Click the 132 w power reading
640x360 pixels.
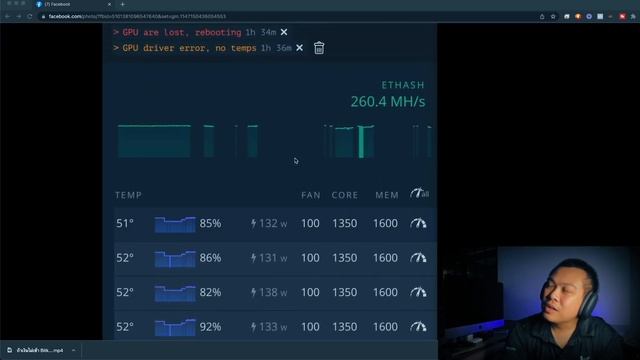[269, 223]
